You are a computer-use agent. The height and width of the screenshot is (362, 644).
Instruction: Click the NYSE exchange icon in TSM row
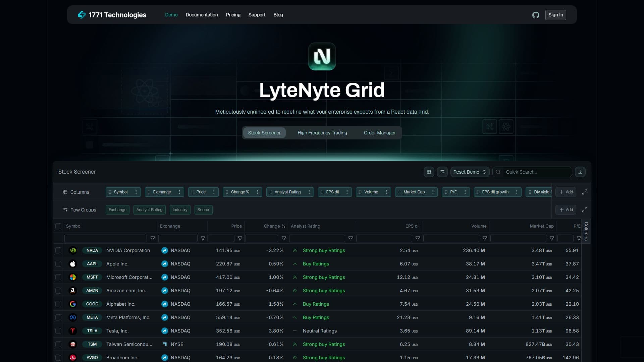click(164, 344)
